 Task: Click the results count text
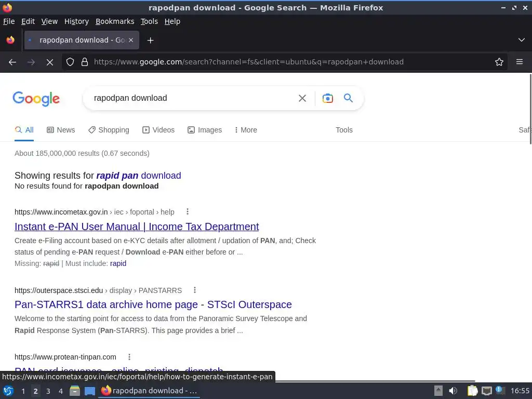(82, 153)
